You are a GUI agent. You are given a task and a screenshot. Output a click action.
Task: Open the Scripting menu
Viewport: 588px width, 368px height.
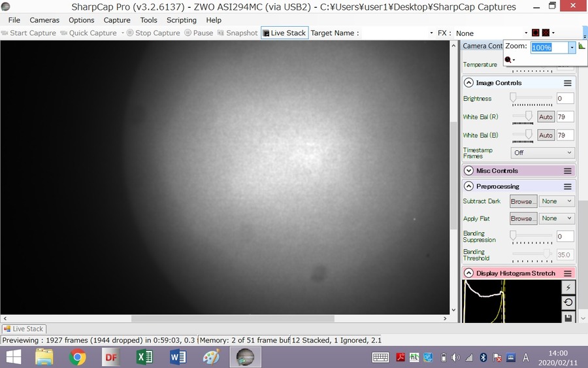tap(182, 20)
